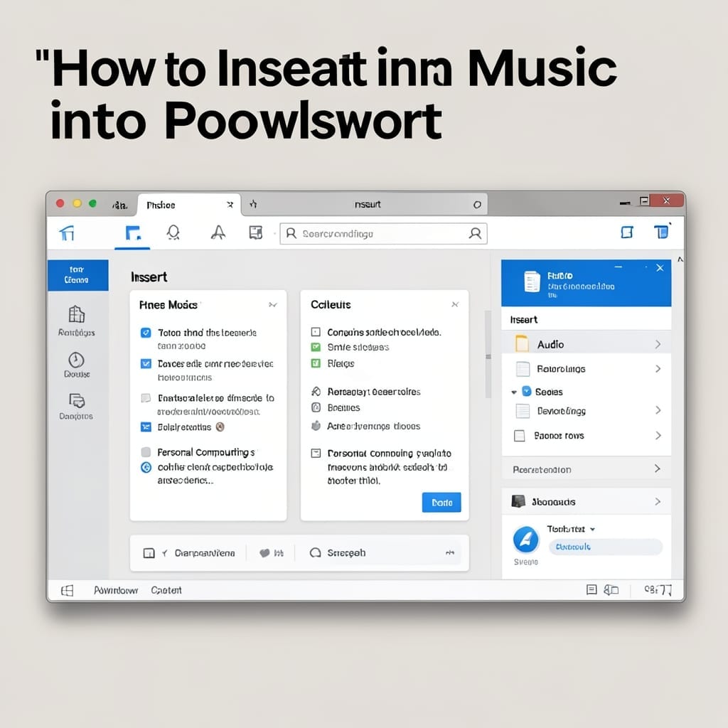
Task: Open the Cnetent status bar item
Action: 166,590
